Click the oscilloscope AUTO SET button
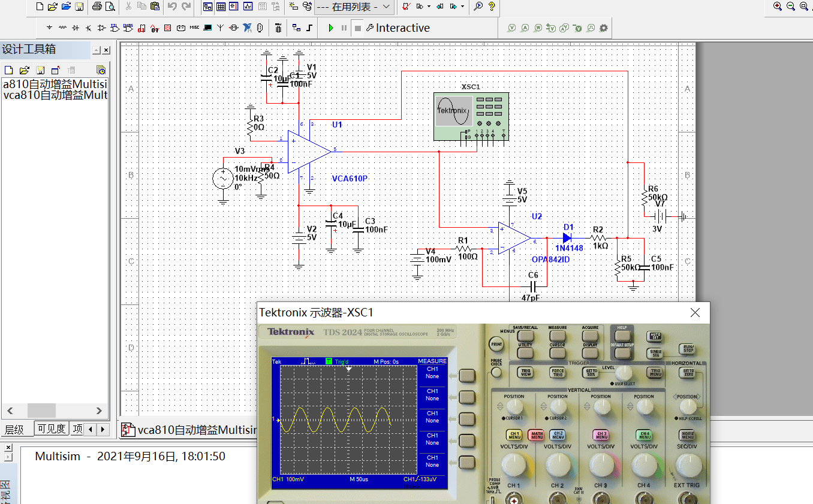The width and height of the screenshot is (813, 504). (x=655, y=337)
